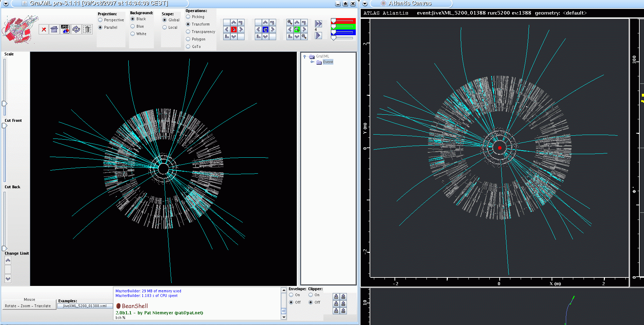Screen dimensions: 644x325
Task: Click the zoom-in magnifier icon
Action: click(290, 22)
